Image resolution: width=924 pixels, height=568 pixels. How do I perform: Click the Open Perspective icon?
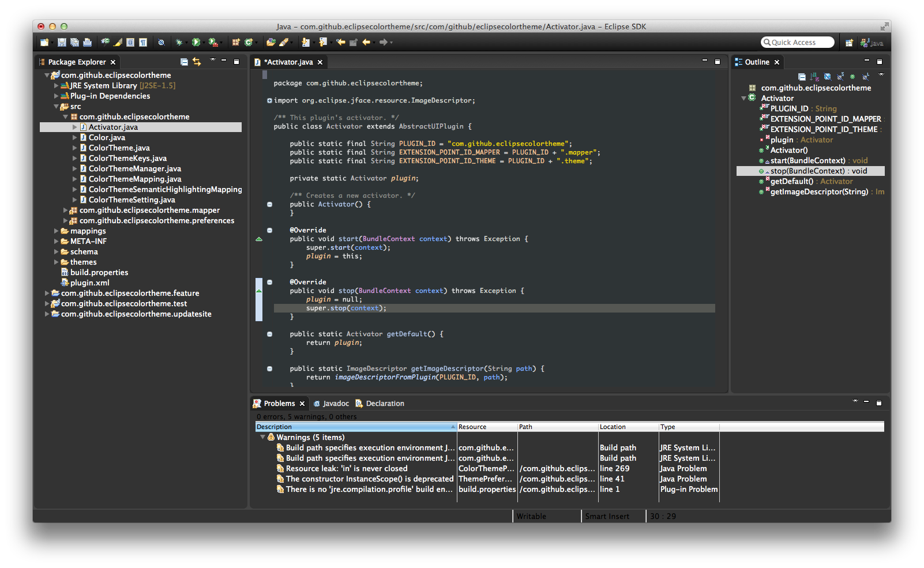tap(849, 43)
